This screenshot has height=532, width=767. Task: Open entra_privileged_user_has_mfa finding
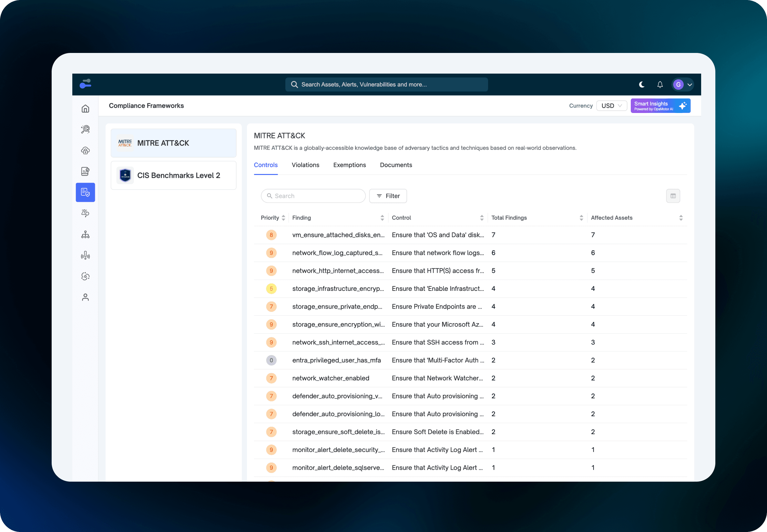coord(336,360)
